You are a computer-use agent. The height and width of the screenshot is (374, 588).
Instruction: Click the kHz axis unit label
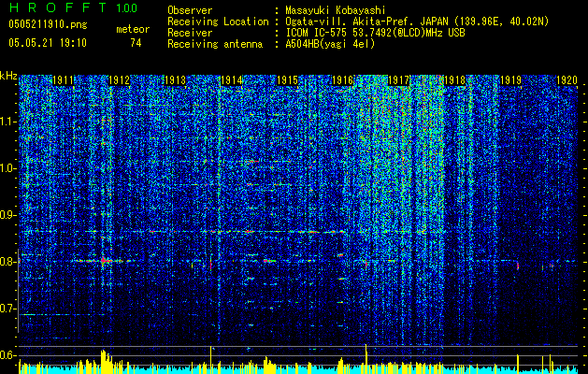click(x=8, y=76)
